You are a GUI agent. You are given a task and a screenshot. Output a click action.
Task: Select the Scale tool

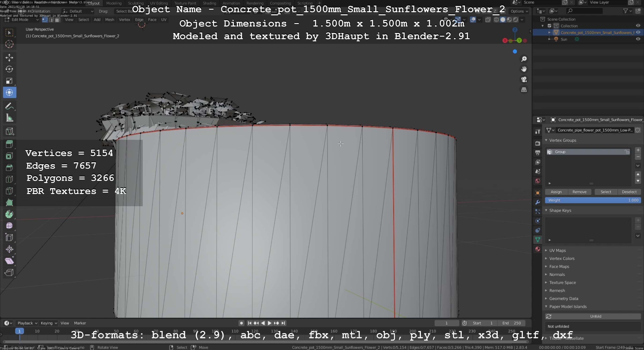pyautogui.click(x=9, y=81)
